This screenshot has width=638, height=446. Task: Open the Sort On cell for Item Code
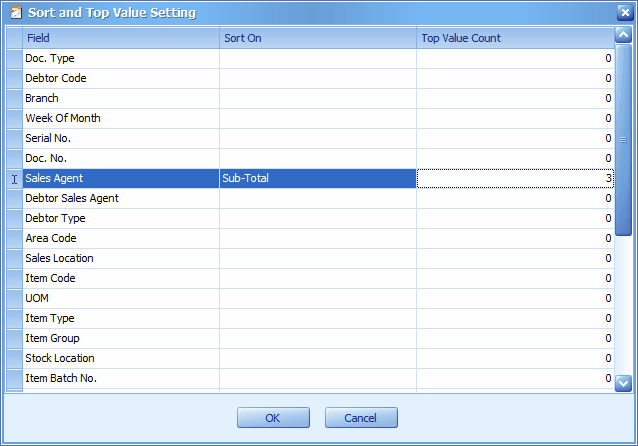(x=318, y=278)
